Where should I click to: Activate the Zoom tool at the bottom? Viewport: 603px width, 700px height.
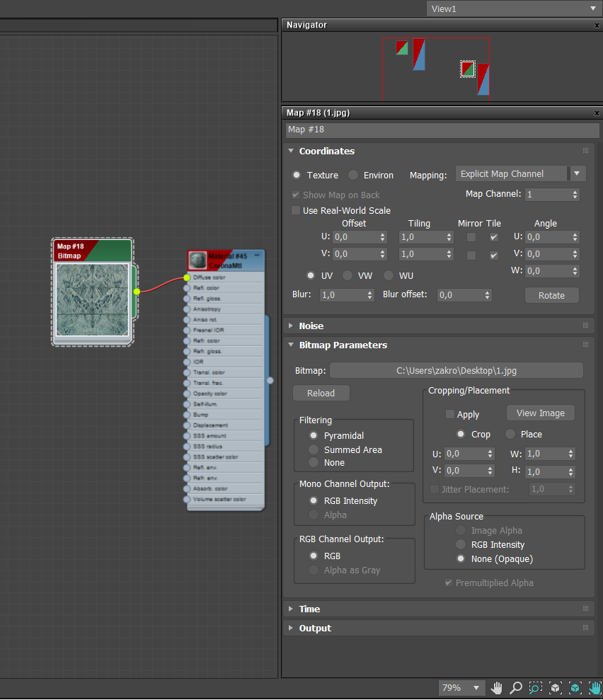click(516, 687)
